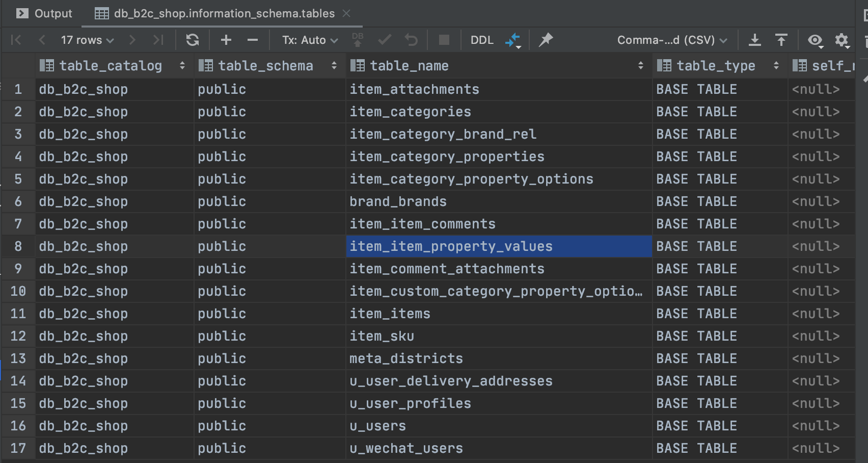
Task: Export data with the download icon
Action: [x=755, y=40]
